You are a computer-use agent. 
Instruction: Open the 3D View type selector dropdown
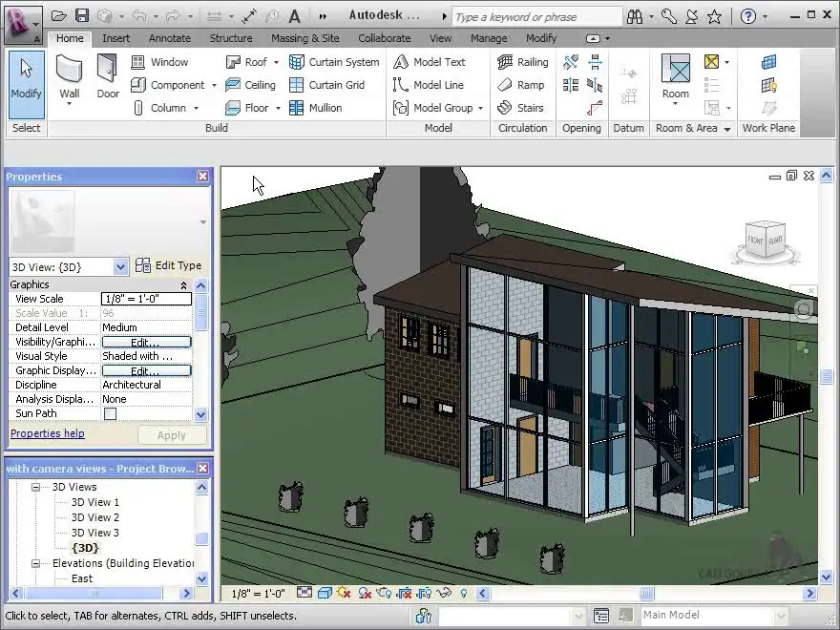(120, 267)
